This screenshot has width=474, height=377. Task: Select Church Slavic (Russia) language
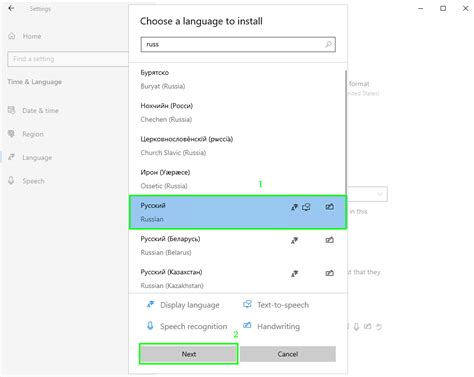point(237,146)
